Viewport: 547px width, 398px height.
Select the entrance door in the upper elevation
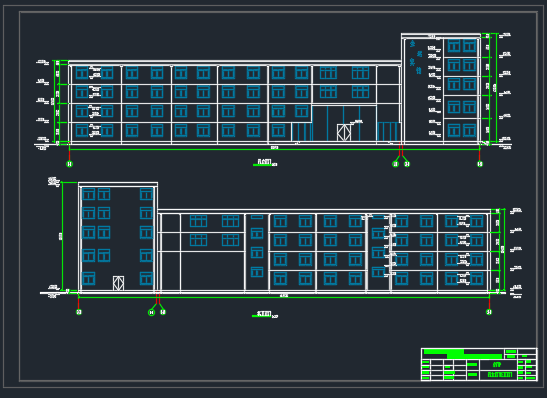coord(344,133)
